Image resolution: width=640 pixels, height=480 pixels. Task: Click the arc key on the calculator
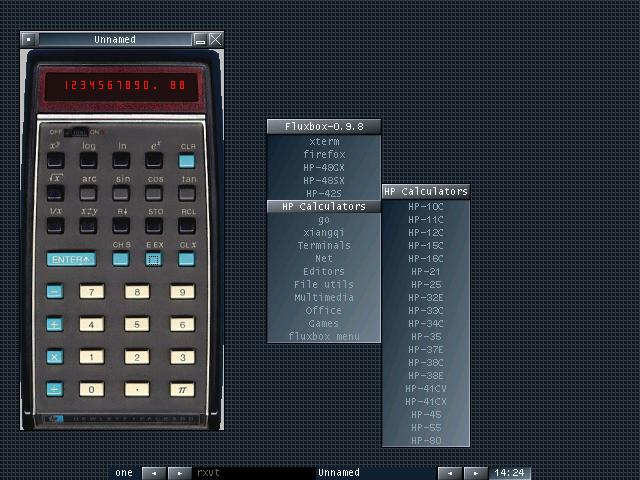pos(89,193)
